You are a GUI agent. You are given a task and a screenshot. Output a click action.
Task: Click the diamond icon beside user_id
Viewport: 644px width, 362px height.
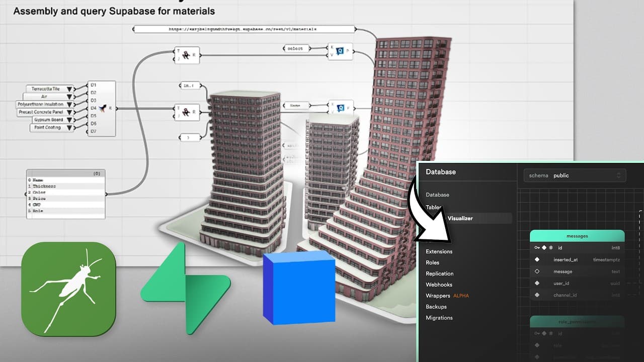click(x=537, y=284)
